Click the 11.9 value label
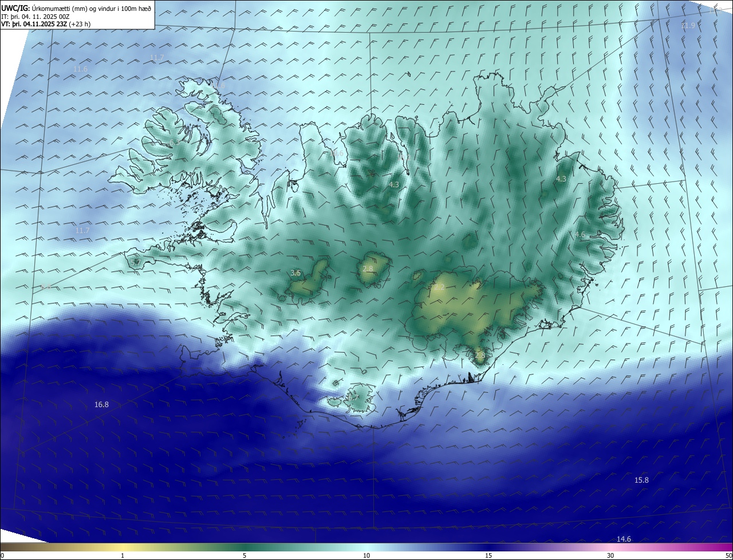Viewport: 733px width, 560px height. [x=688, y=26]
